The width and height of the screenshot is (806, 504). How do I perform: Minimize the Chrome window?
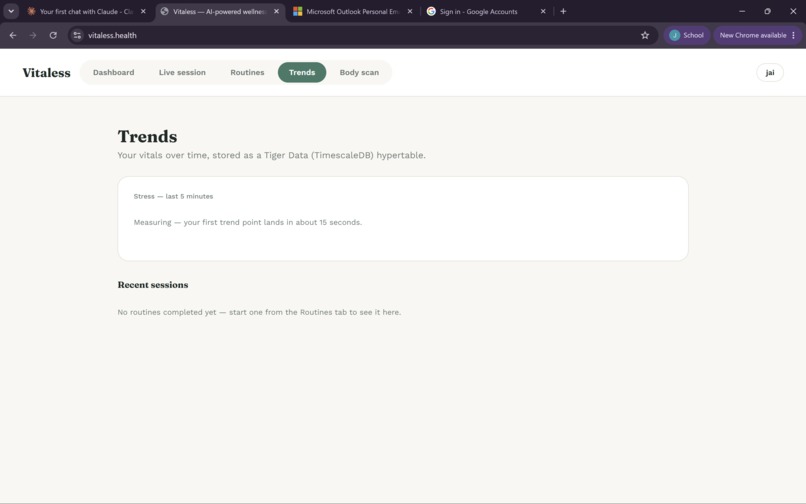tap(742, 11)
